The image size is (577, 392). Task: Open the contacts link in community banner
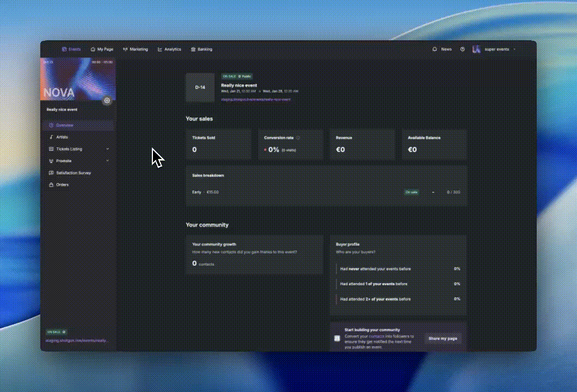(377, 336)
